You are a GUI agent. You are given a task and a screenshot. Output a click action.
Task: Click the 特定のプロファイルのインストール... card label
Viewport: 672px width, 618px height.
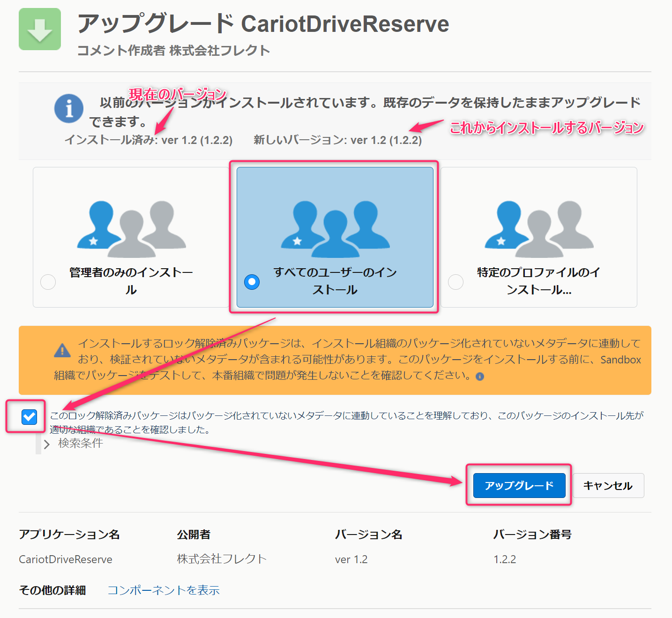pyautogui.click(x=538, y=281)
